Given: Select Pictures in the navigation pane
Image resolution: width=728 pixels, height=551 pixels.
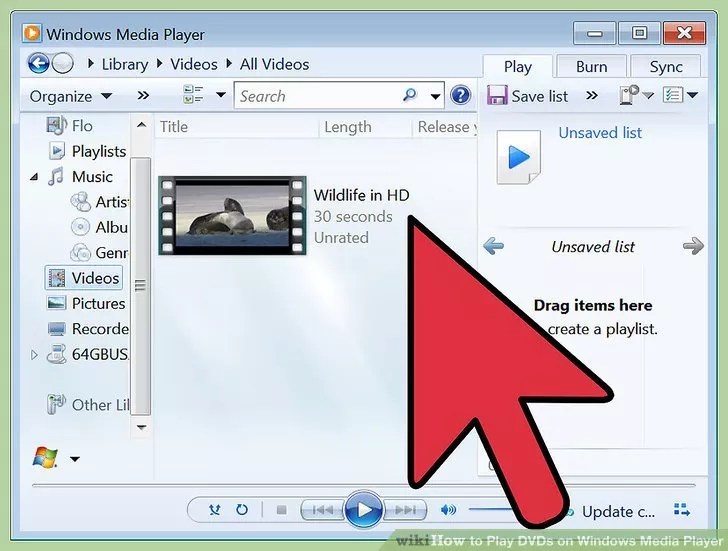Looking at the screenshot, I should pyautogui.click(x=86, y=304).
